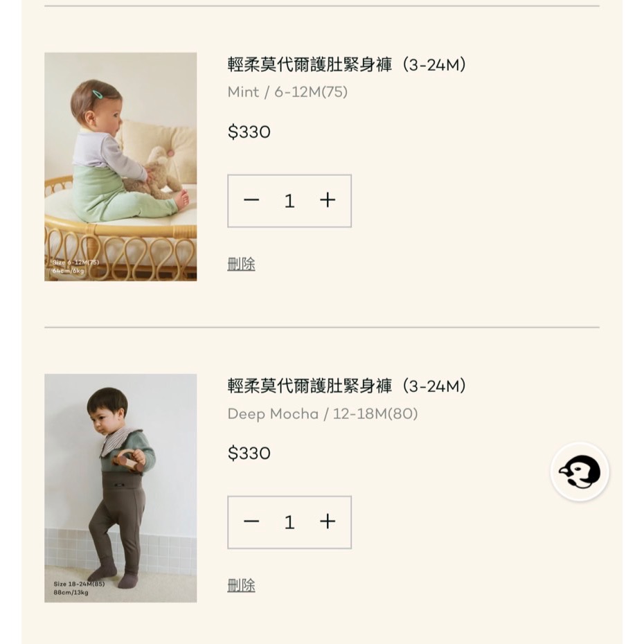Decrease quantity of the Deep Mocha leggings

click(251, 522)
